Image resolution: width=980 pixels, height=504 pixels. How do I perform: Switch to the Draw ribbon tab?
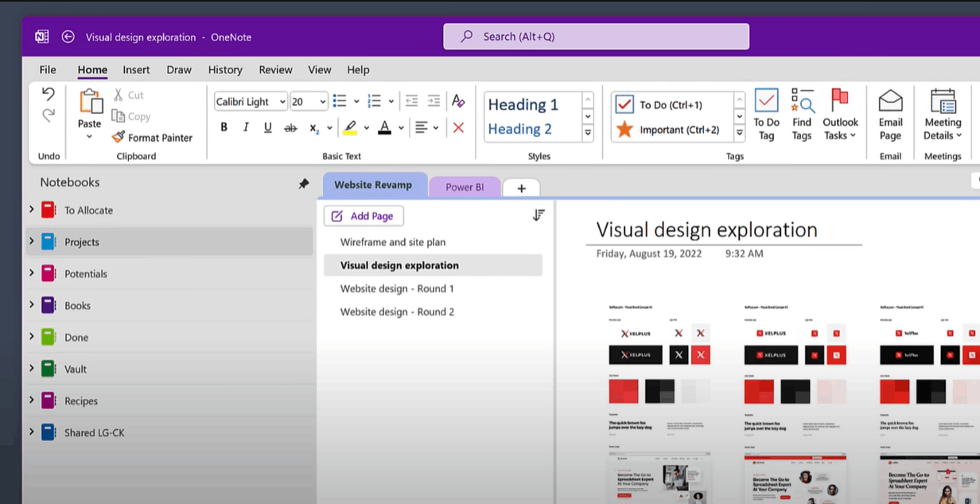179,69
